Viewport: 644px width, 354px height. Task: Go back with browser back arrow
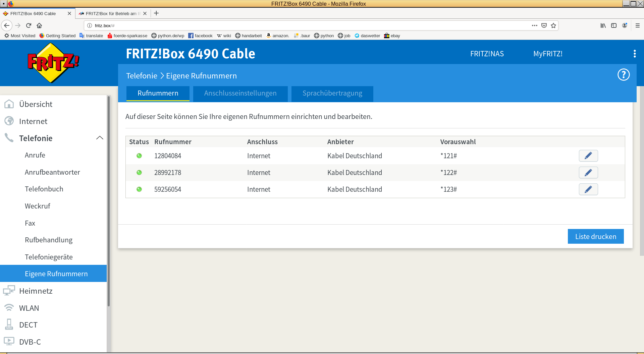click(7, 25)
